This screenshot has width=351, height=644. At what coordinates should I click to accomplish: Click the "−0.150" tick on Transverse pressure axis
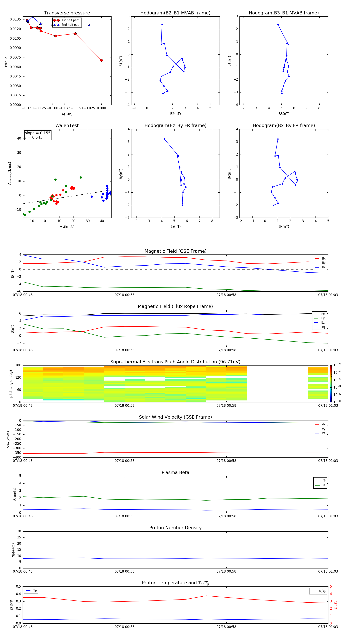pyautogui.click(x=28, y=108)
